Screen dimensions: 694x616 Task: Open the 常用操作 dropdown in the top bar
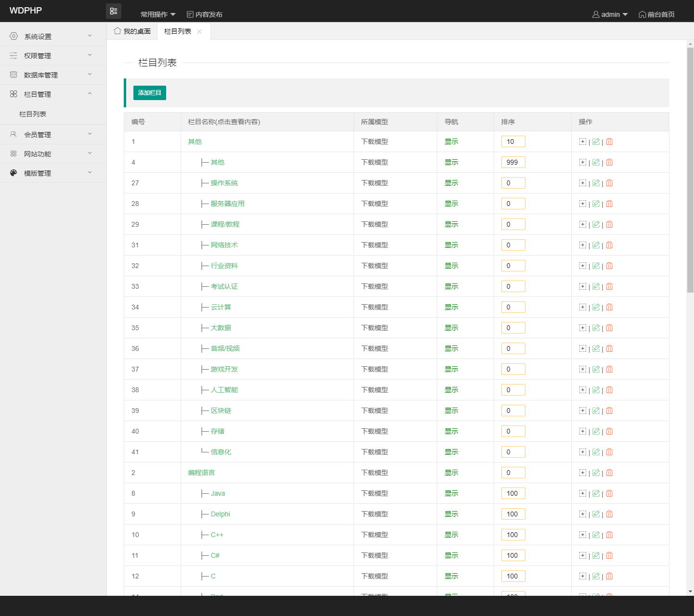[x=158, y=14]
